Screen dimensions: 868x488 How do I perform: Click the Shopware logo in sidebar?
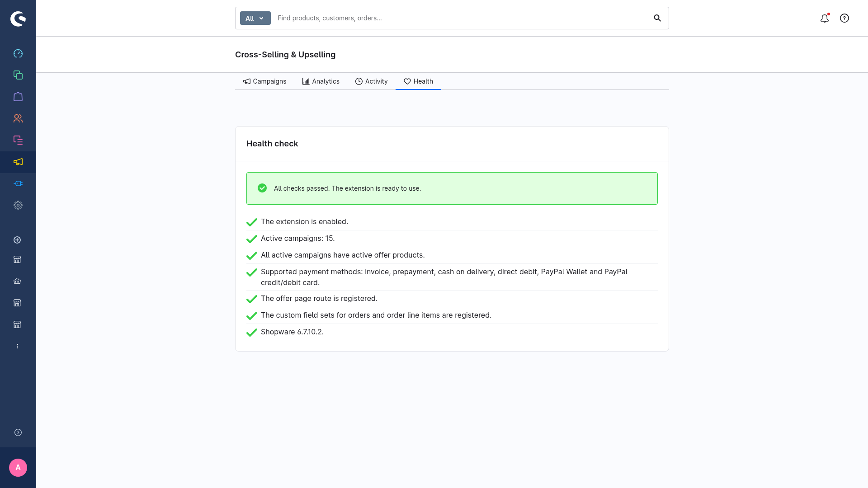18,19
